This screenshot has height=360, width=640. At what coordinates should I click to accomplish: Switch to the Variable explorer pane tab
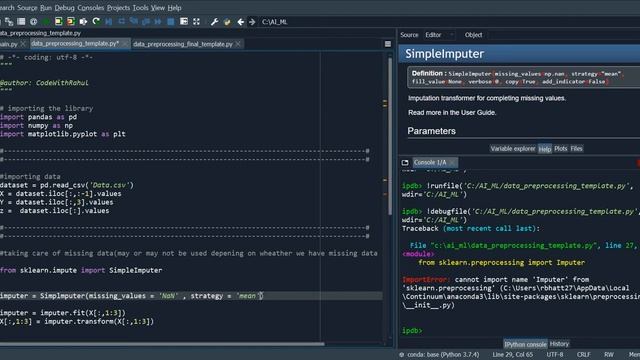click(x=513, y=149)
